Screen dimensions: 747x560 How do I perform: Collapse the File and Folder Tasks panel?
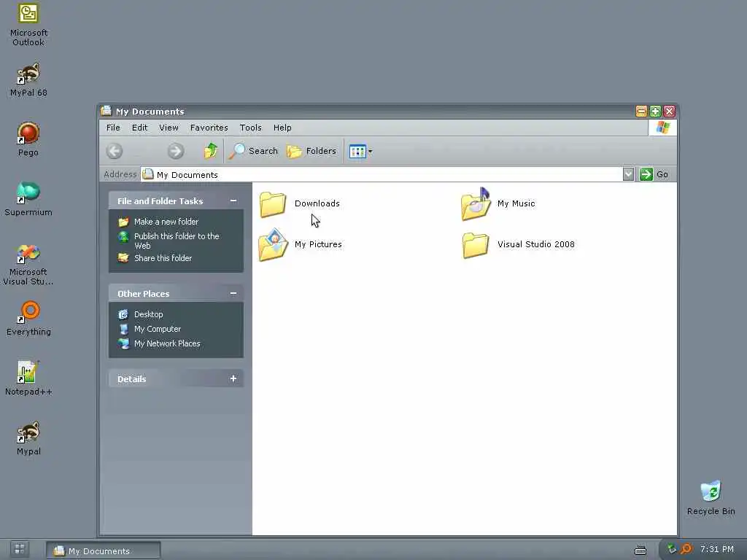click(233, 201)
